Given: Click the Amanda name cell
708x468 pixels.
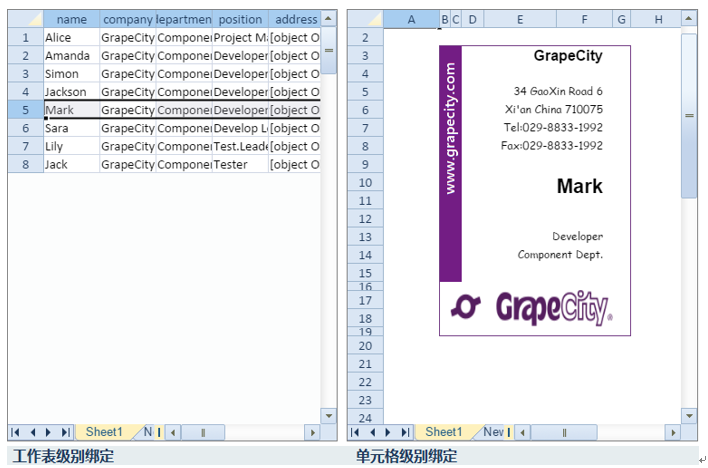Looking at the screenshot, I should tap(71, 55).
